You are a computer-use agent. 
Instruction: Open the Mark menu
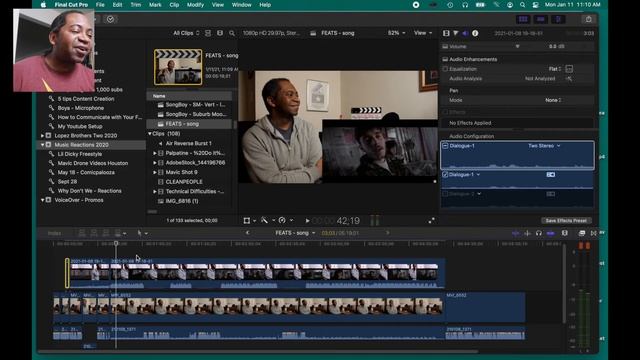tap(155, 5)
